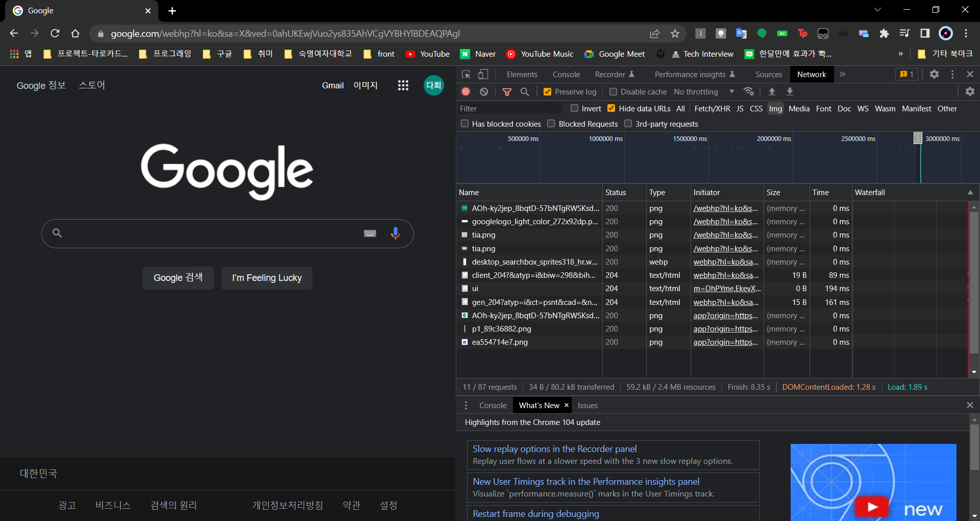Switch to drawer Issues tab
Viewport: 980px width, 521px height.
[587, 406]
